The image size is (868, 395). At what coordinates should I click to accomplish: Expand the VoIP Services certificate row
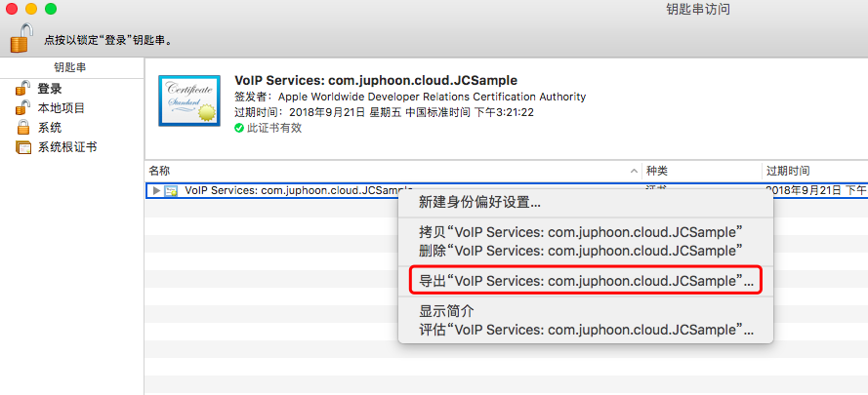pyautogui.click(x=156, y=191)
